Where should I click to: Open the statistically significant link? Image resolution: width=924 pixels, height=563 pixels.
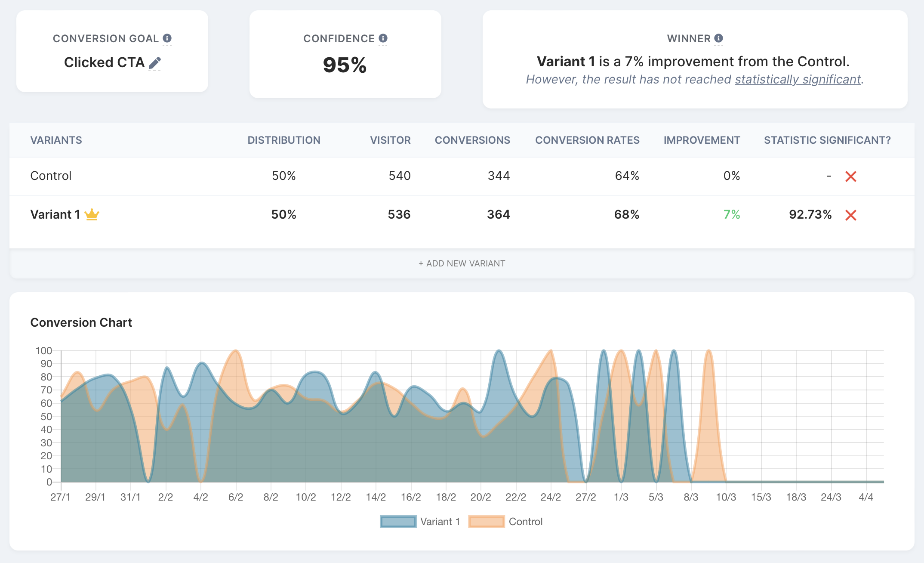[798, 79]
